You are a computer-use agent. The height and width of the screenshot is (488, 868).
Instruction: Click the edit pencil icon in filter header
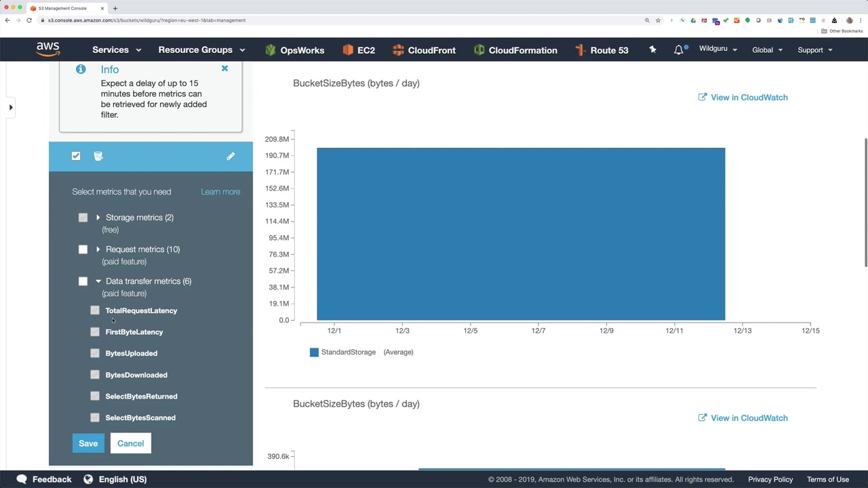point(231,157)
